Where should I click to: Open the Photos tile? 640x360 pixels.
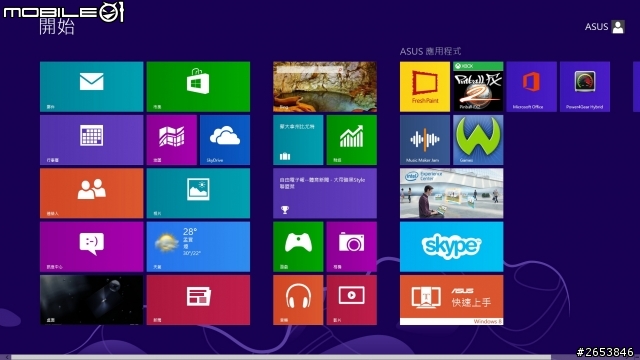click(x=198, y=193)
